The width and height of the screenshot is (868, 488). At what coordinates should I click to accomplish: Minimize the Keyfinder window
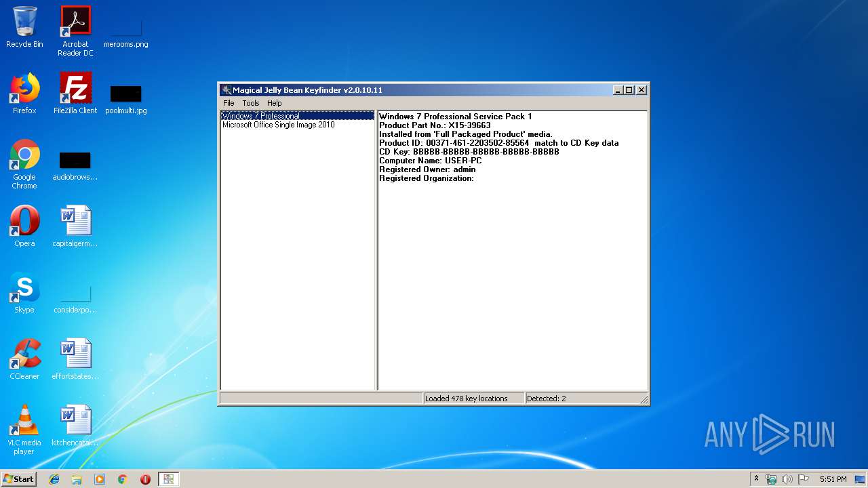tap(618, 90)
